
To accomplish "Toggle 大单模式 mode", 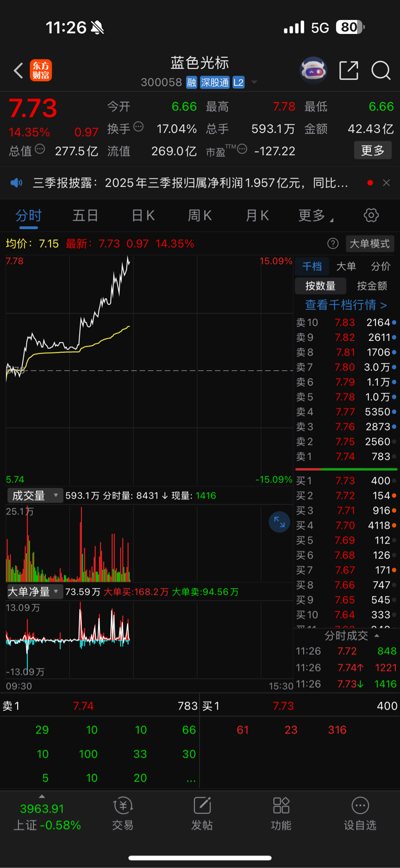I will (x=370, y=243).
